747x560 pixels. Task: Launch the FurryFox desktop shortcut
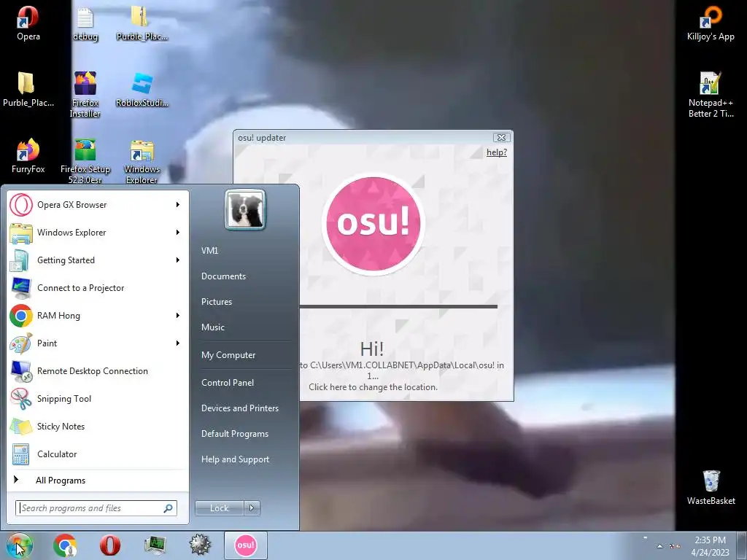[x=28, y=156]
